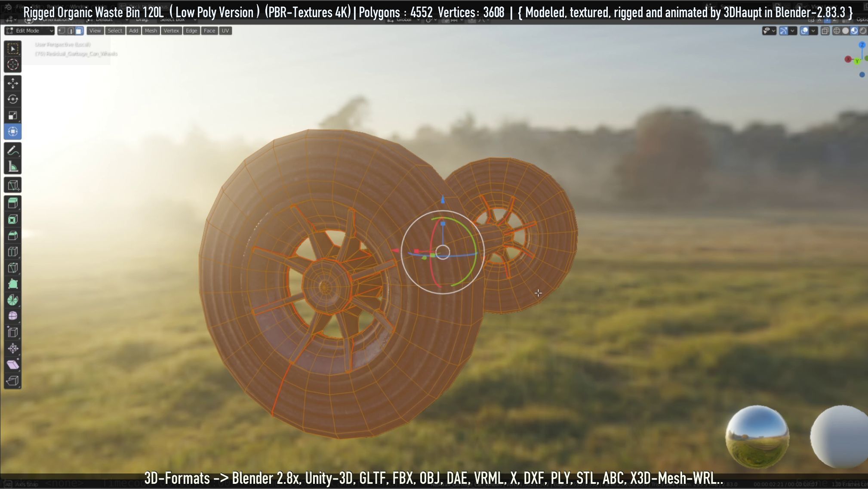Viewport: 868px width, 489px height.
Task: Open the UV menu
Action: [225, 31]
